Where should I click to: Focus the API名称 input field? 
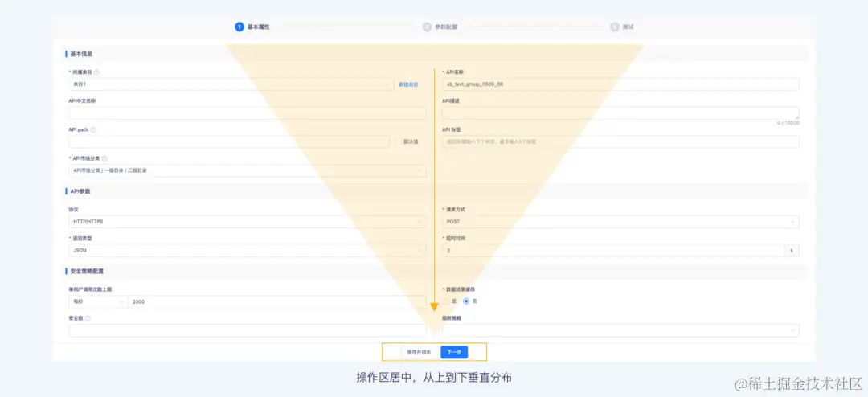(x=620, y=84)
